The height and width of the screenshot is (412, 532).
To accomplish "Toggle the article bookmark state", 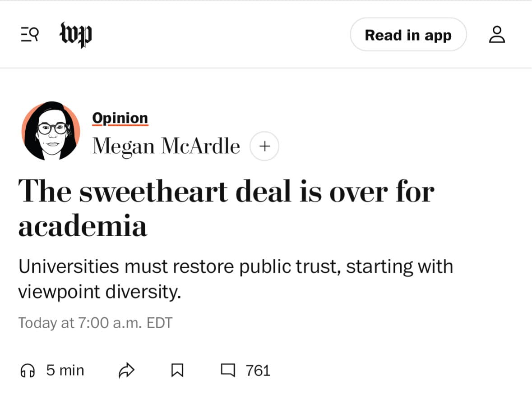I will [178, 370].
